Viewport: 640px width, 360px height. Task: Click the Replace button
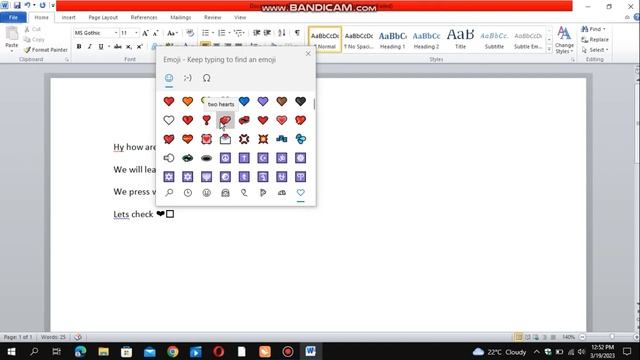pos(595,40)
